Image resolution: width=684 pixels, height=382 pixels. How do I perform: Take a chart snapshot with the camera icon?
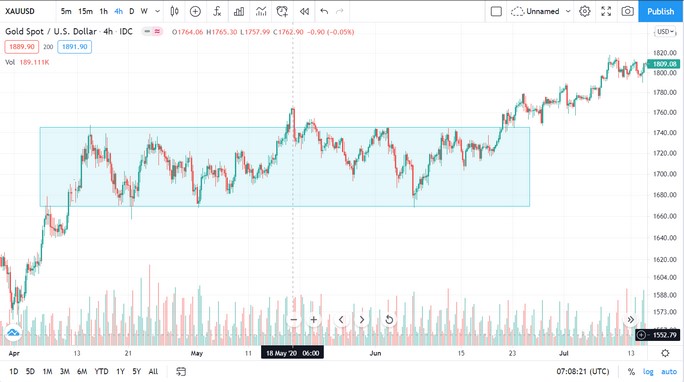tap(627, 11)
